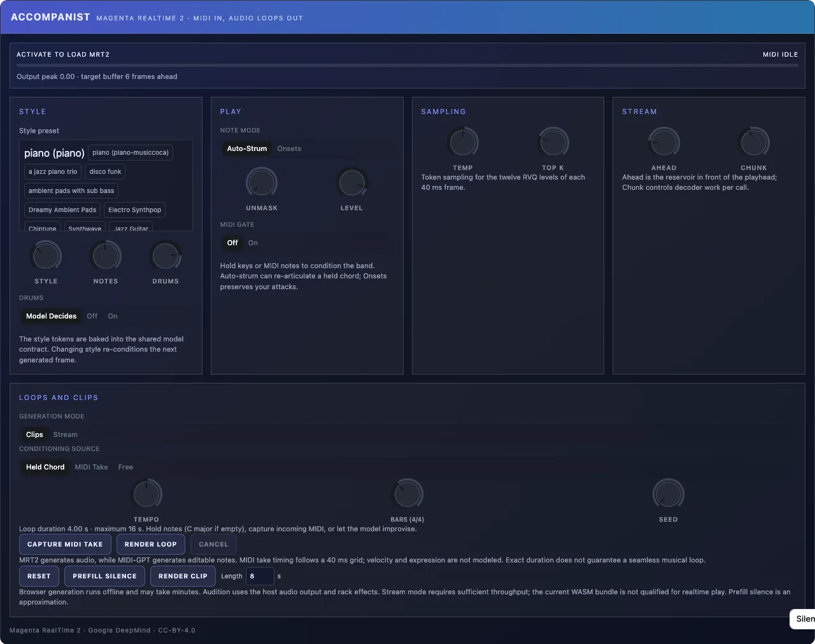The height and width of the screenshot is (644, 815).
Task: Select the Electro Synthpop preset
Action: tap(135, 210)
